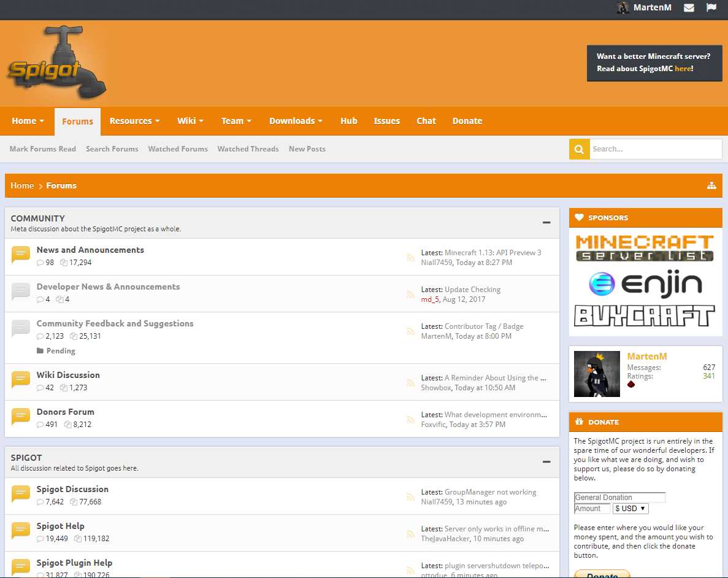
Task: Open the sitemap icon in breadcrumb bar
Action: pyautogui.click(x=711, y=185)
